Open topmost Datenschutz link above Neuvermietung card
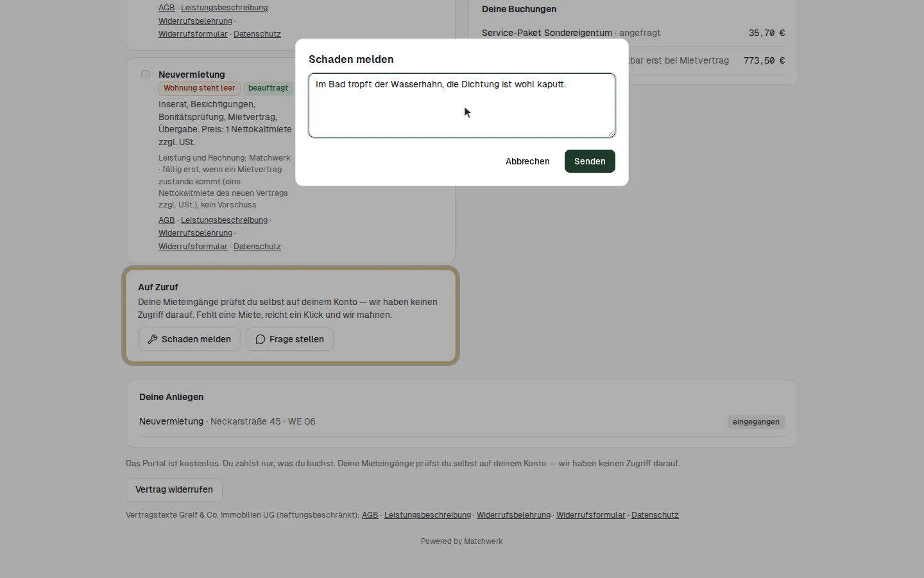924x578 pixels. 257,34
